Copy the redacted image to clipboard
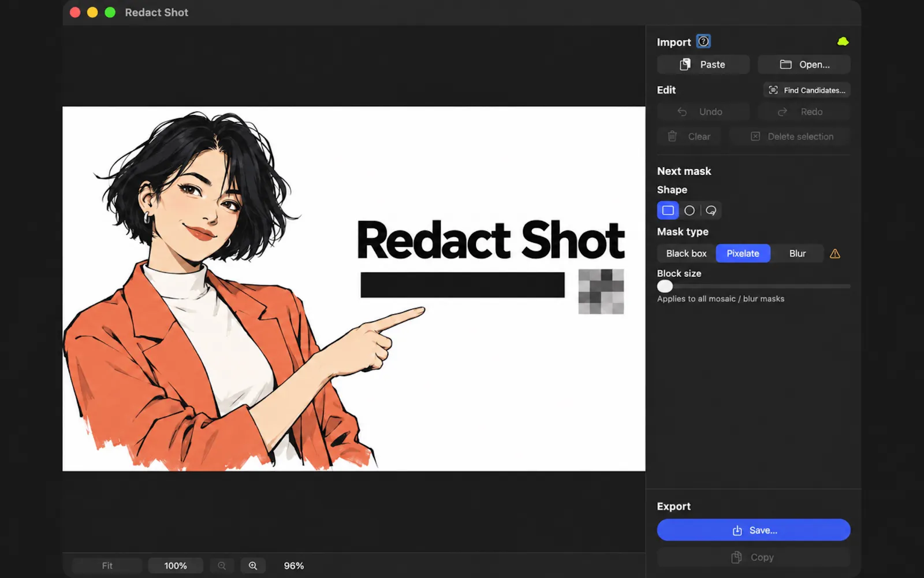This screenshot has height=578, width=924. click(x=754, y=557)
